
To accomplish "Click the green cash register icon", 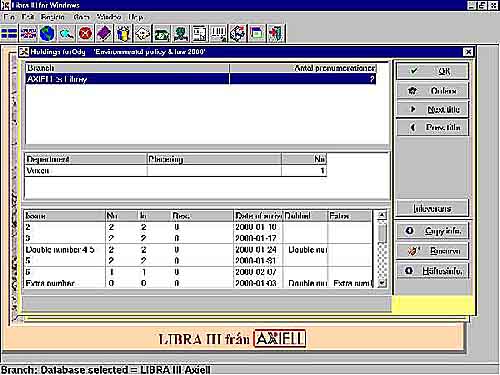I will click(161, 34).
